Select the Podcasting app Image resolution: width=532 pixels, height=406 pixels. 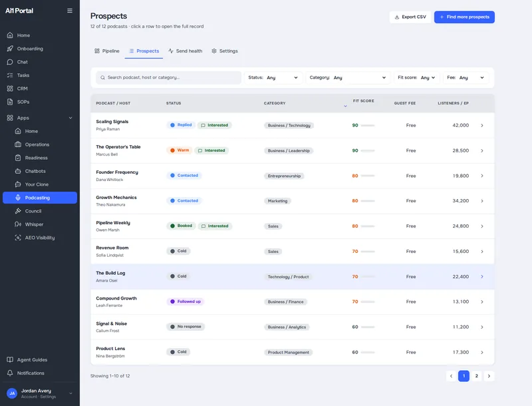(x=40, y=198)
